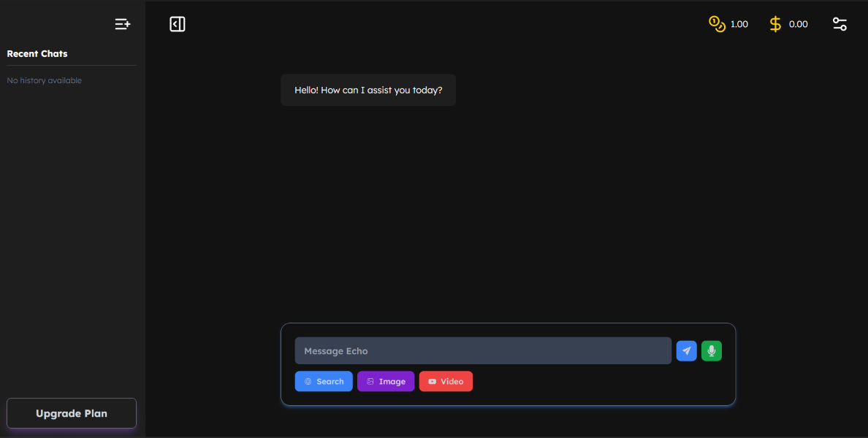Collapse the sidebar panel
This screenshot has width=868, height=438.
(x=177, y=24)
